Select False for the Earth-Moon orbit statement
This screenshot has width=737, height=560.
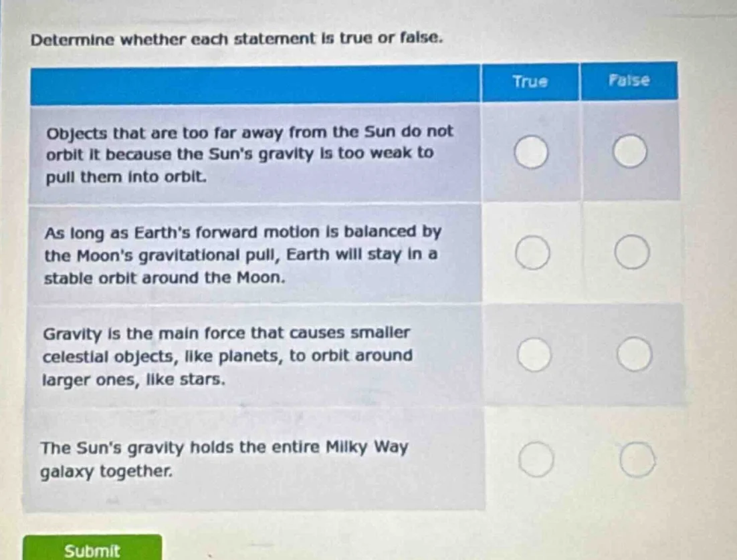(632, 252)
